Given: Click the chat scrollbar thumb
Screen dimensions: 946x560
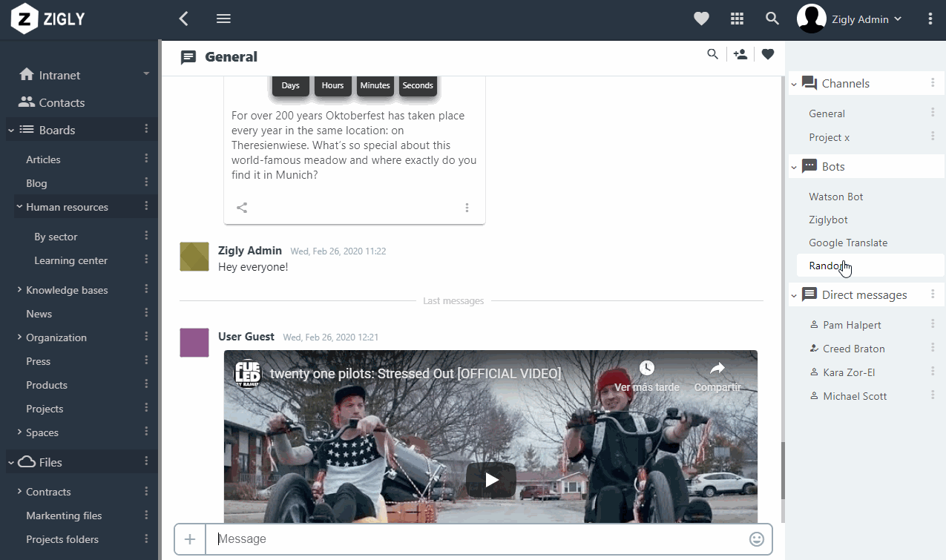Looking at the screenshot, I should [x=782, y=470].
